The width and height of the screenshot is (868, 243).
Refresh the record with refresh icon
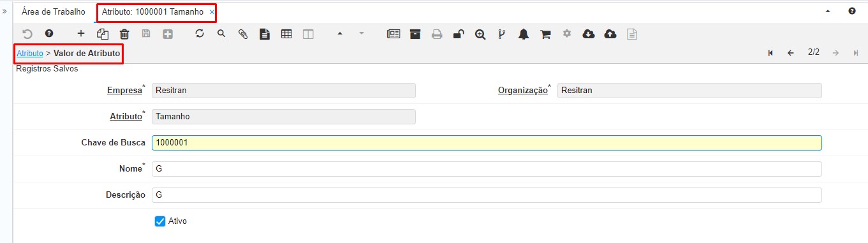pos(200,34)
